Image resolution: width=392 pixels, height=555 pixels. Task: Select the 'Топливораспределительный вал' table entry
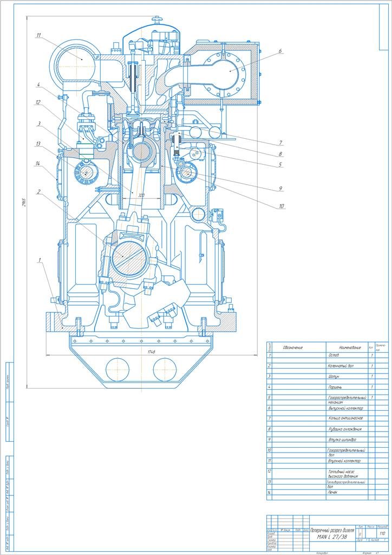click(345, 484)
